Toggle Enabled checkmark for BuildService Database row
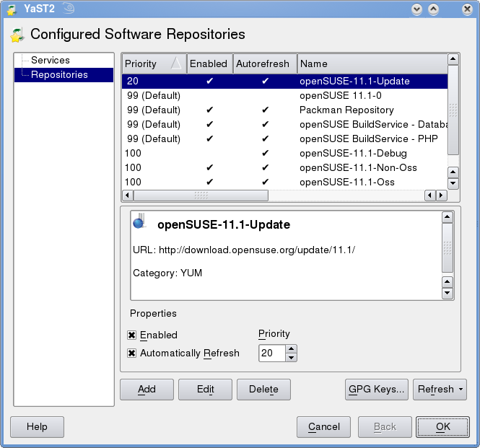This screenshot has width=480, height=448. tap(210, 124)
